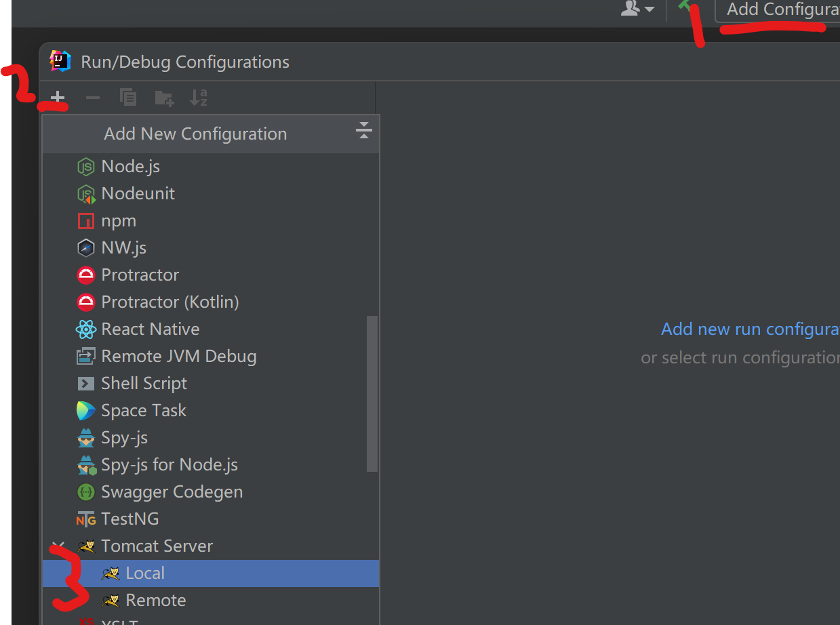Click the Tomcat Server cat icon
The image size is (840, 625).
tap(85, 546)
